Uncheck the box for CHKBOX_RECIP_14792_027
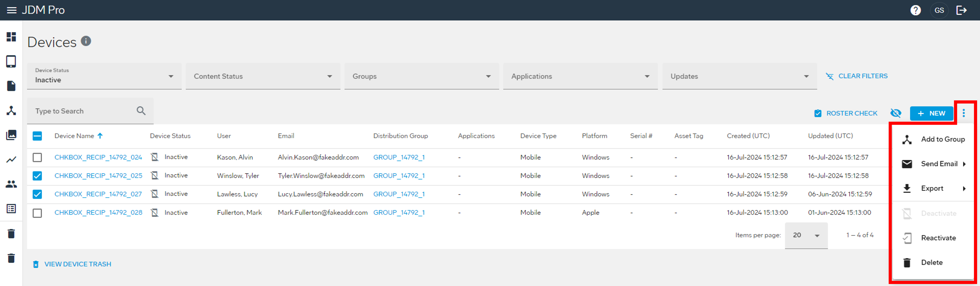The image size is (980, 286). 37,194
